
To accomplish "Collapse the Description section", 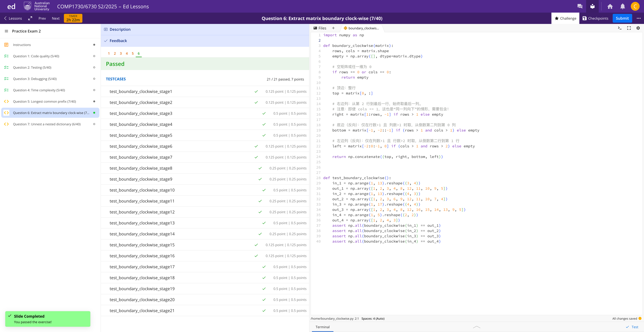I will [205, 29].
